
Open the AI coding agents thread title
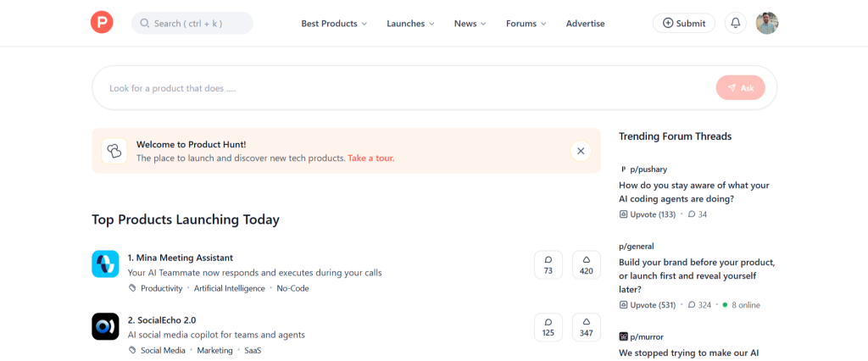[694, 192]
